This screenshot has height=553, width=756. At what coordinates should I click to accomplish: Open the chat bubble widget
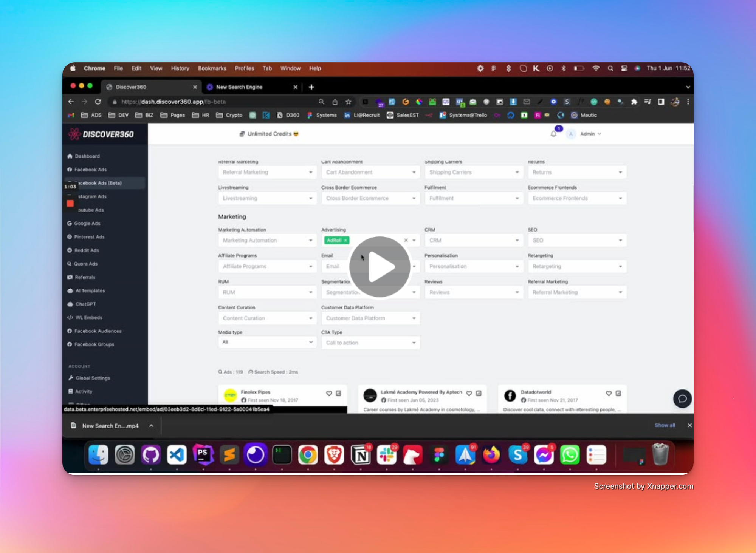682,399
